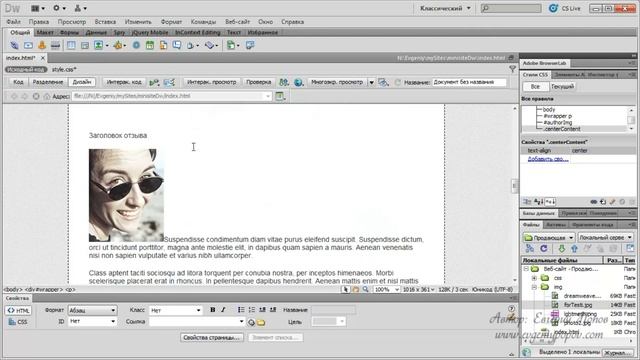Click attach style sheet chain icon
Viewport: 640px width, 360px height.
click(593, 202)
